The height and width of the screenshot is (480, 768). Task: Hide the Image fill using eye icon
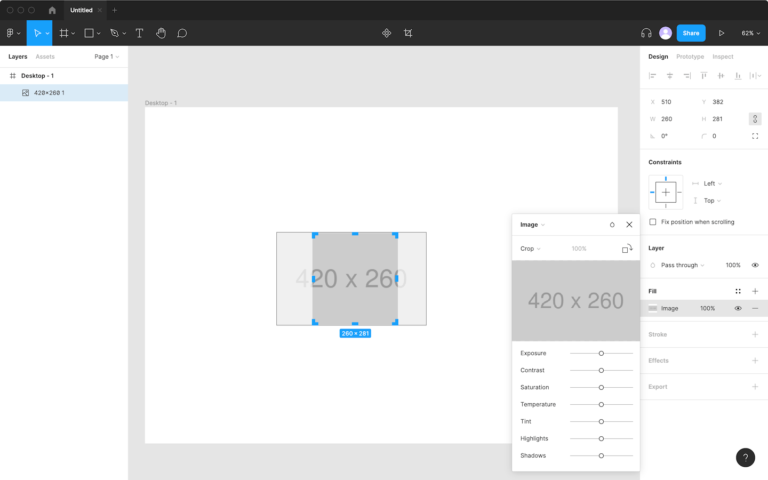pyautogui.click(x=738, y=308)
